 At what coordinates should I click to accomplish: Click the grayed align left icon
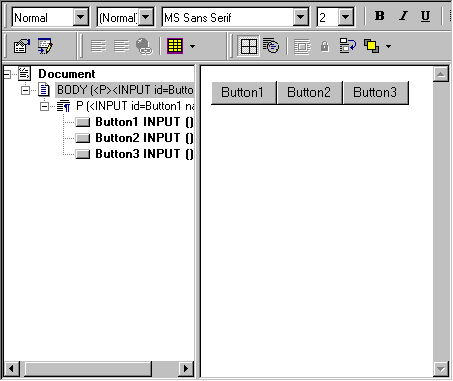(98, 46)
